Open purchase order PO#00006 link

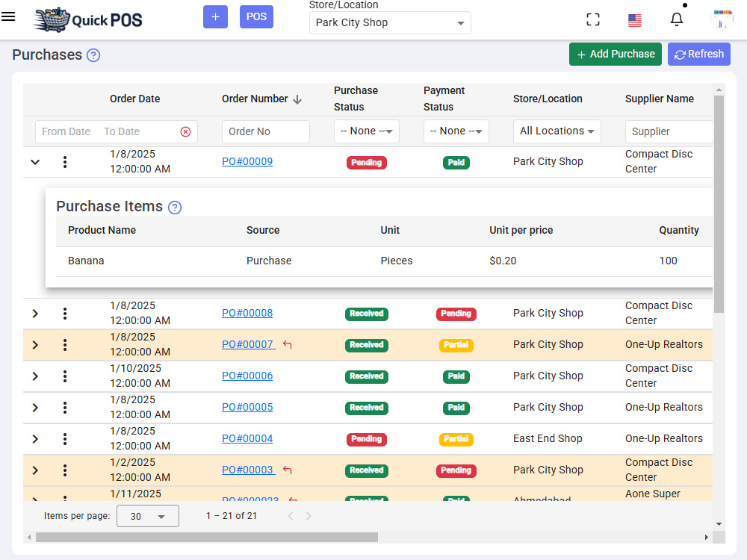coord(247,376)
